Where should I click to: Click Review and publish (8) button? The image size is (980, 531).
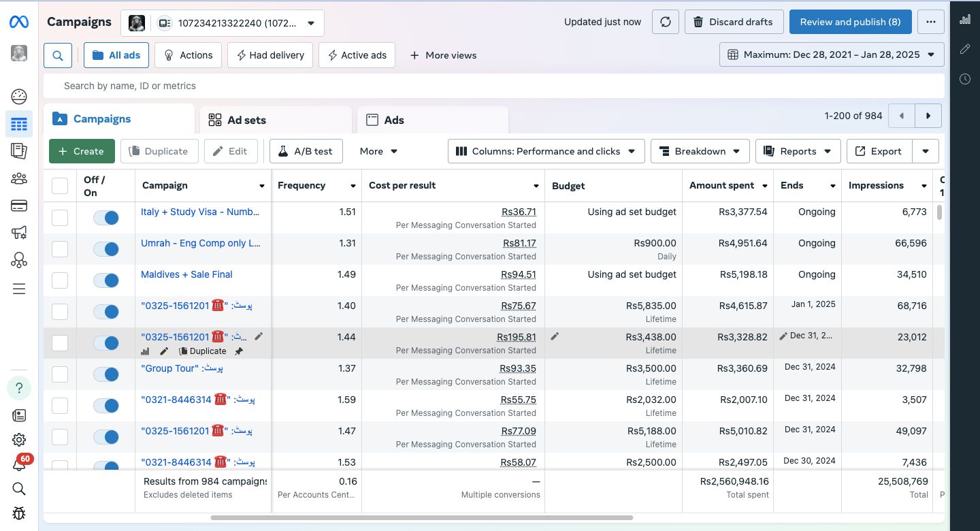coord(850,22)
